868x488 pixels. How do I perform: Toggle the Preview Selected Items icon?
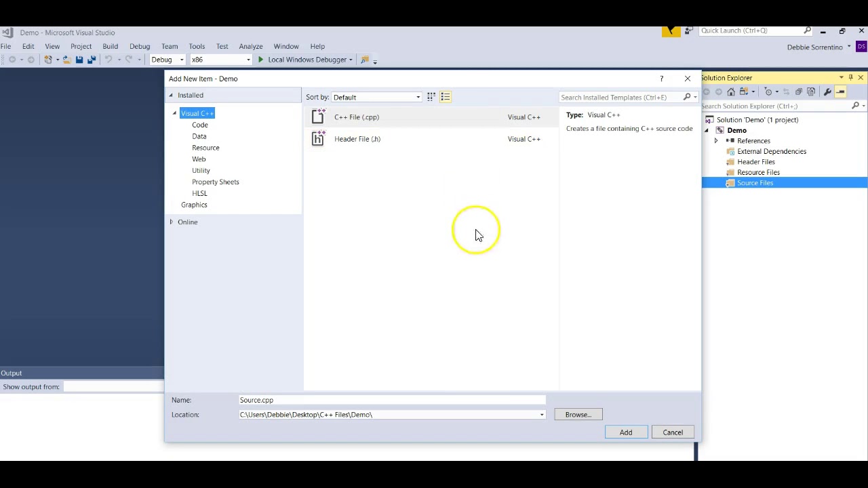pyautogui.click(x=840, y=91)
